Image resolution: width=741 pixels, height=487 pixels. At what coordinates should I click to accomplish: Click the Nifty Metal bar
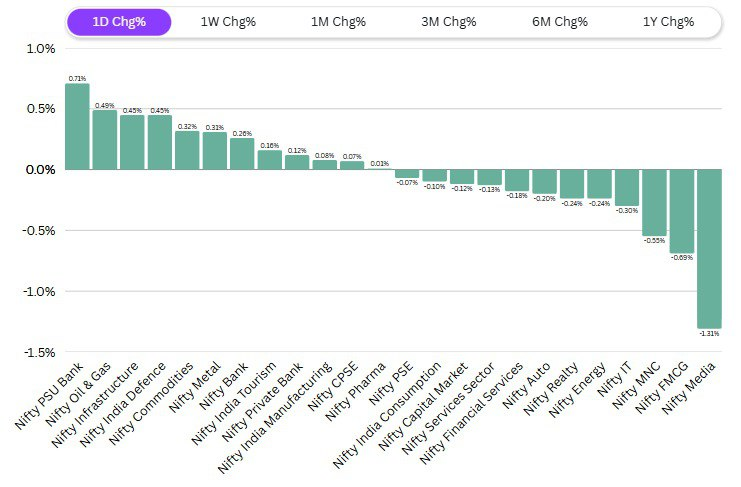[x=215, y=151]
